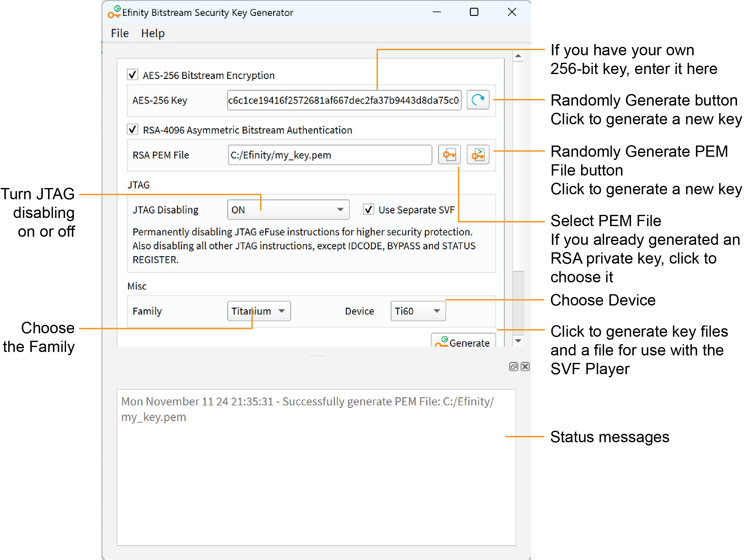Open the Help menu
The width and height of the screenshot is (745, 560).
click(x=153, y=33)
